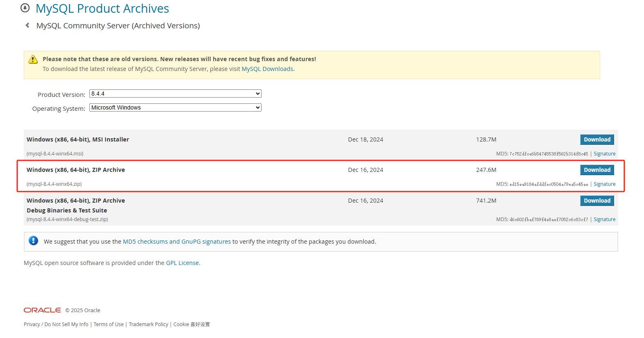Click the 741.2M file size
Screen dimensions: 644x338
[x=486, y=201]
